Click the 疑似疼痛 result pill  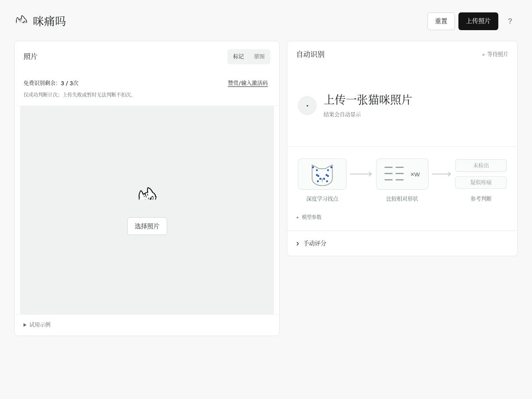click(481, 182)
